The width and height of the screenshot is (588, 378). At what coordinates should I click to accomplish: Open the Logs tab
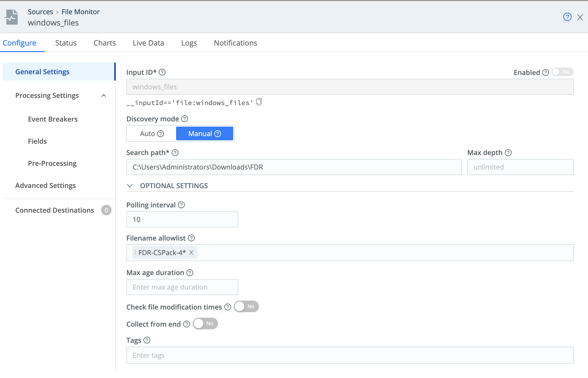pyautogui.click(x=189, y=43)
